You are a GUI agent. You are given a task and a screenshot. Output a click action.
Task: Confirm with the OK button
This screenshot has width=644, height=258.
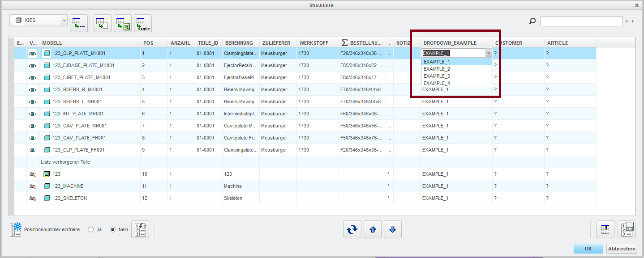click(x=588, y=249)
